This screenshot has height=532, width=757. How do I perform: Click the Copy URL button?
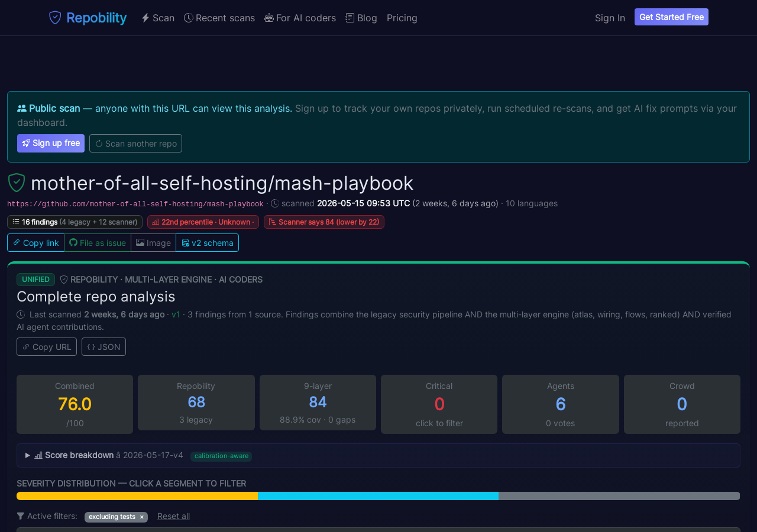47,346
